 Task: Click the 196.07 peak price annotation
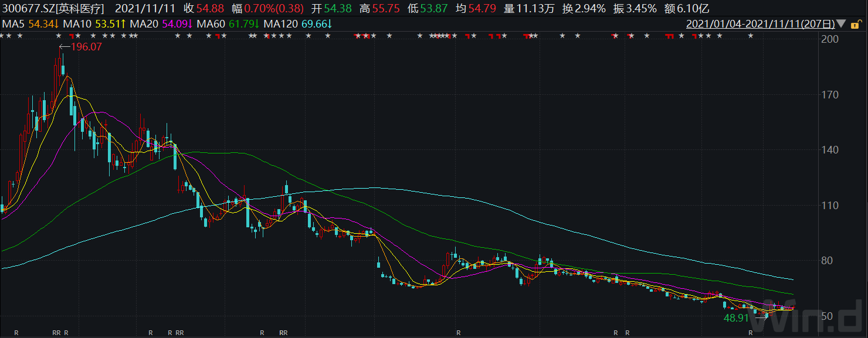(x=86, y=47)
